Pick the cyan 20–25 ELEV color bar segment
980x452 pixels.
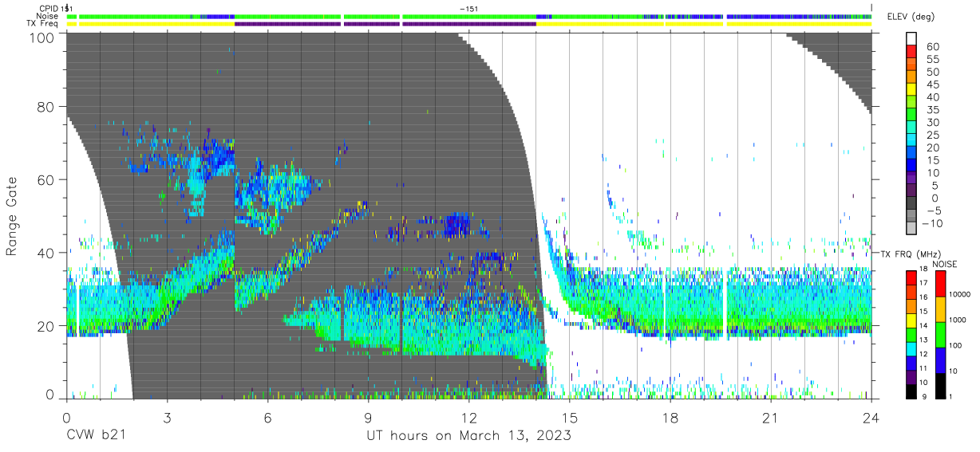[x=911, y=141]
